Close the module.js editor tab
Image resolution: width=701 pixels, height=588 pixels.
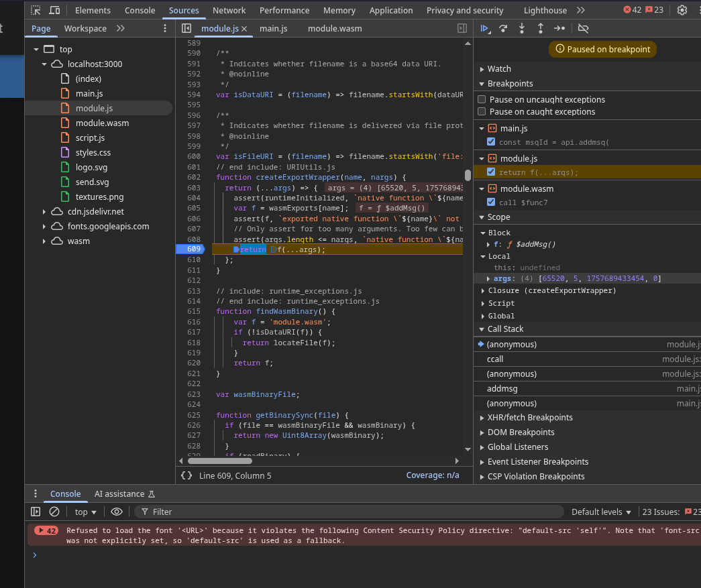[244, 29]
